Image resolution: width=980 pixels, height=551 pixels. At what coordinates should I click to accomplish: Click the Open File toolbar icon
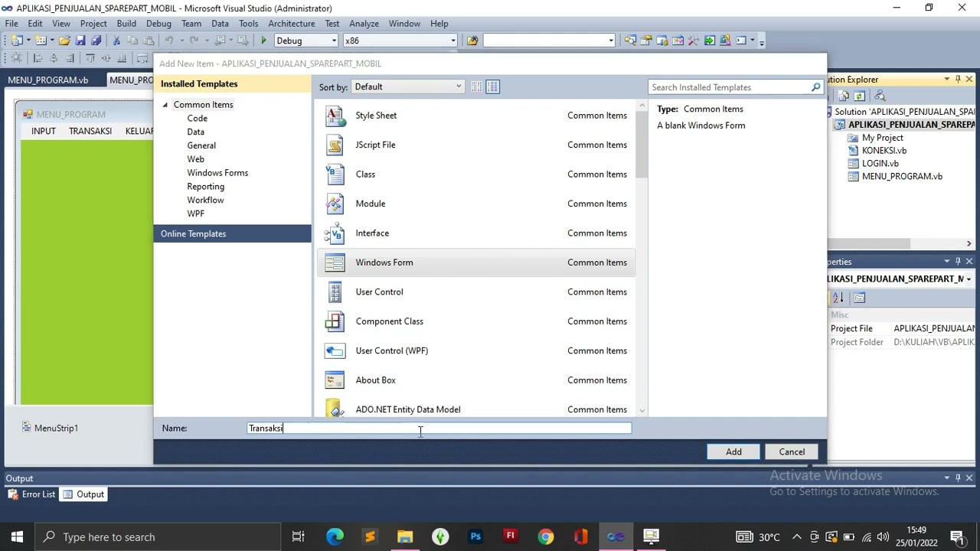[64, 41]
